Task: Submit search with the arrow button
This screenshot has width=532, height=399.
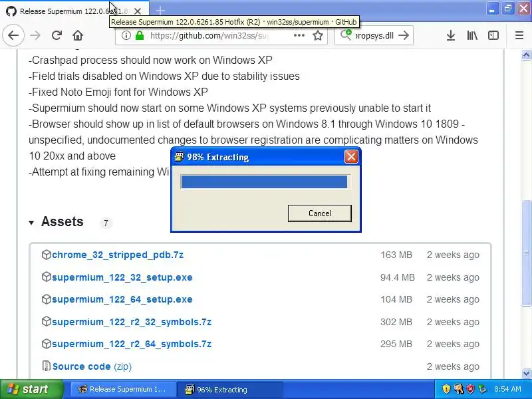Action: coord(404,35)
